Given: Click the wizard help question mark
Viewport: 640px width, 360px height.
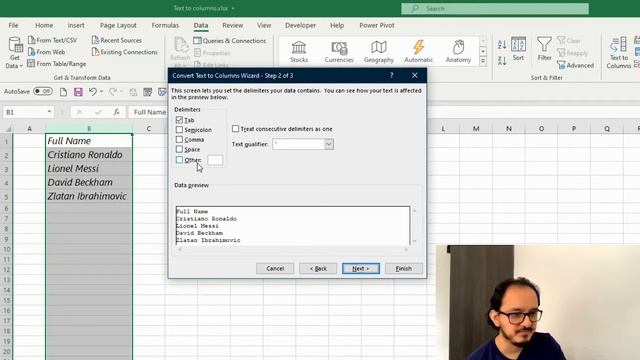Looking at the screenshot, I should coord(391,76).
